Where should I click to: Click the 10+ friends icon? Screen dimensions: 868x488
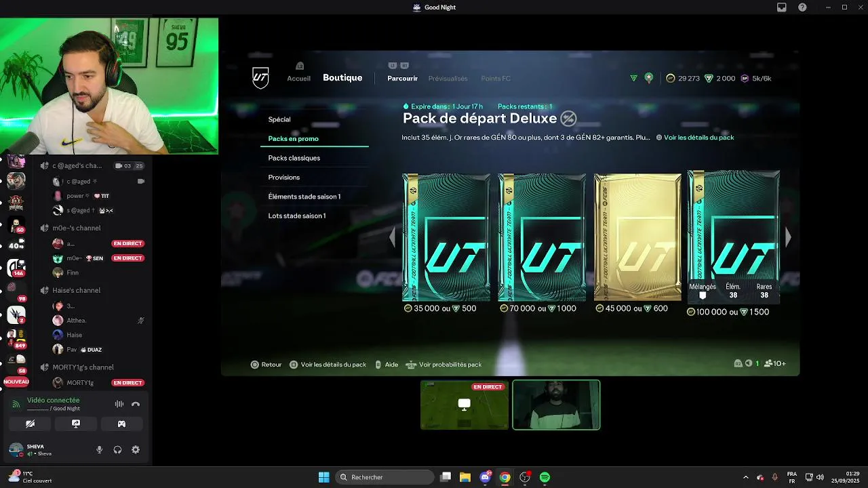[775, 364]
